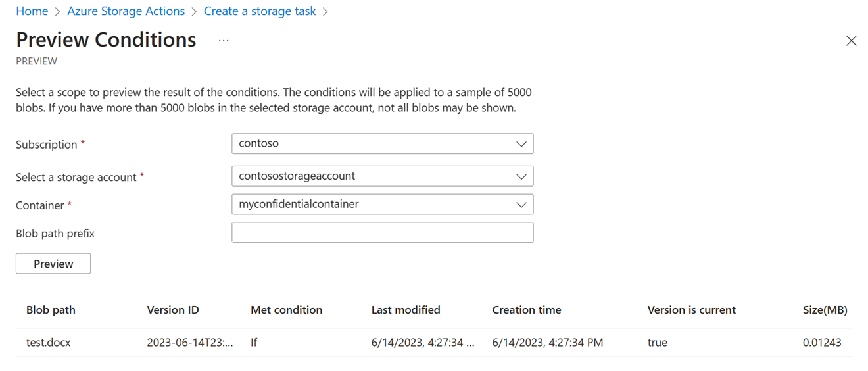Click last modified 6/14/2023, 4:27:34 cell
The width and height of the screenshot is (868, 371).
[x=423, y=343]
